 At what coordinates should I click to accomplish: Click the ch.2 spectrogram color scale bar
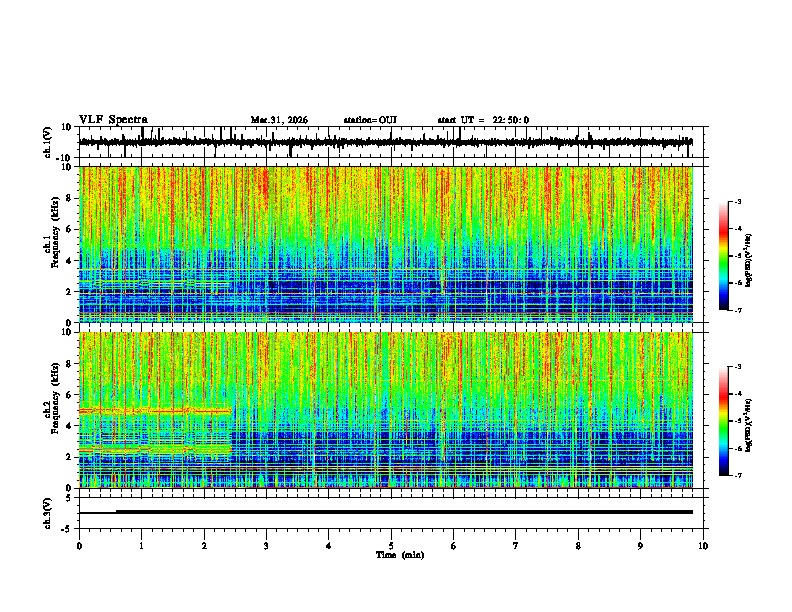[724, 421]
